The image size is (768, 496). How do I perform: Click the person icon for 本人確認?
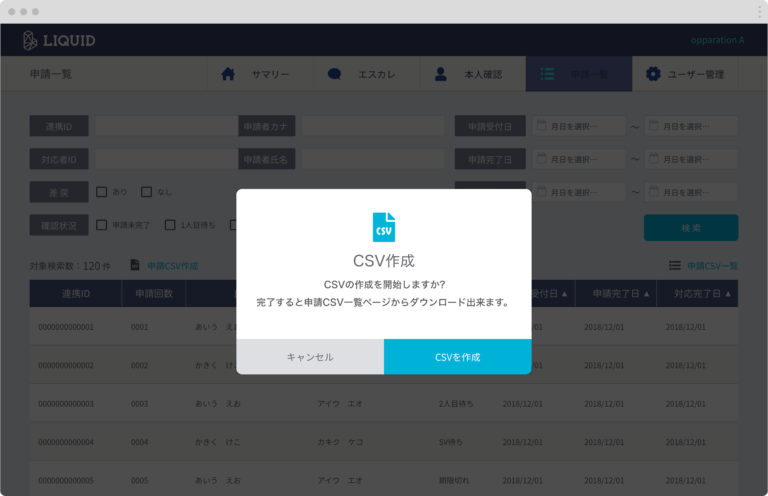tap(441, 74)
